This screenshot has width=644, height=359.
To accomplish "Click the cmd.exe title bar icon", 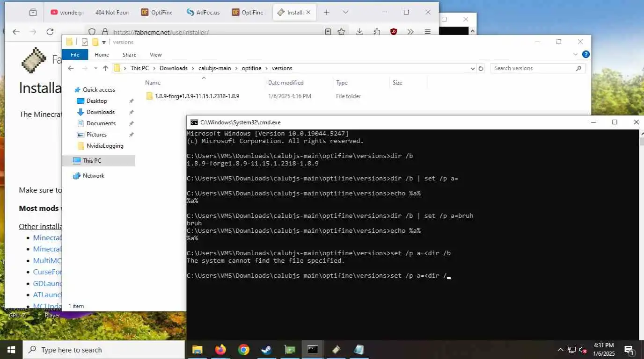I will tap(194, 122).
